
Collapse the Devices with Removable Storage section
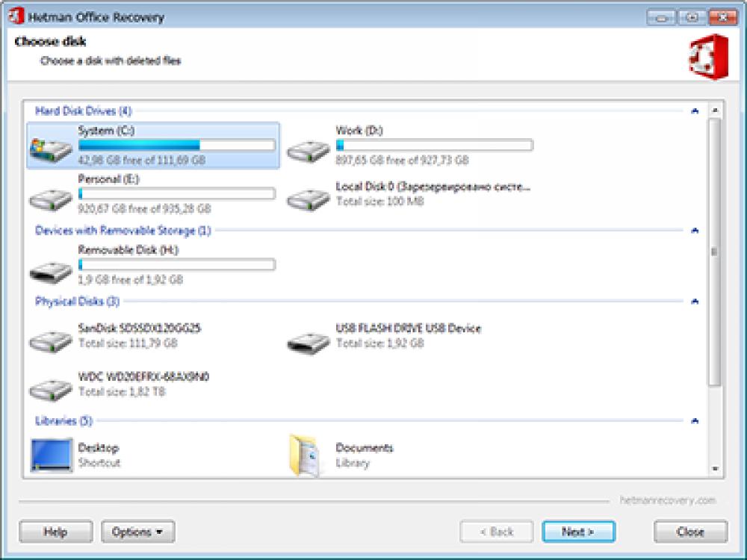(x=694, y=231)
